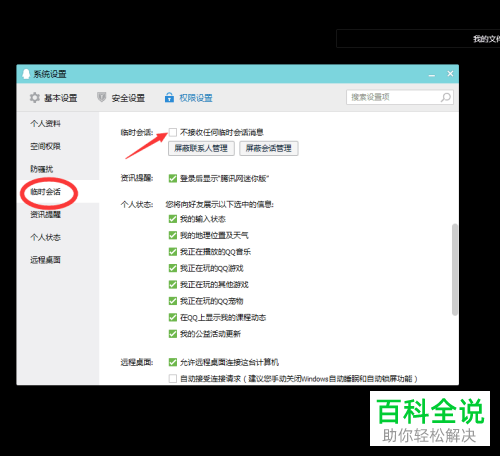Click the dark bar labeled 我的文件 behind the window
The height and width of the screenshot is (456, 500).
coord(418,39)
